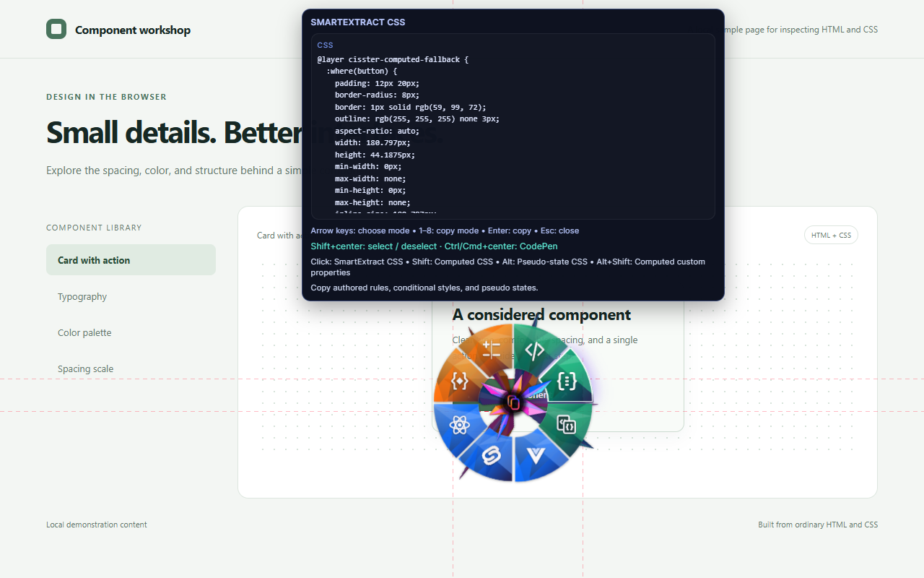
Task: Click the copy icon at radial menu center
Action: point(513,402)
